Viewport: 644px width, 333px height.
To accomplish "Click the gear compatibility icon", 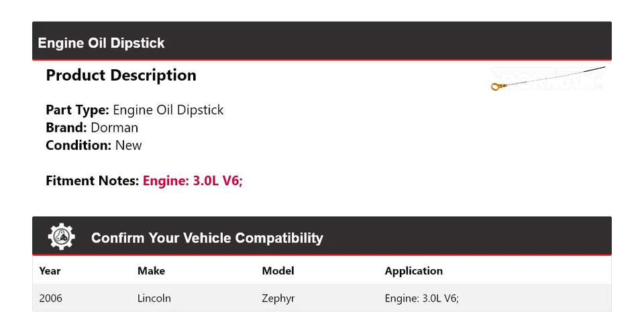I will pyautogui.click(x=62, y=237).
